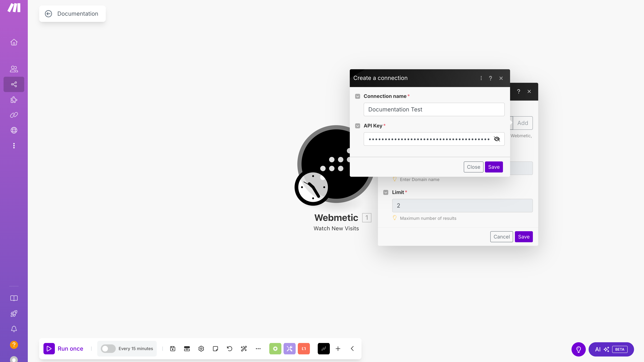The width and height of the screenshot is (644, 362).
Task: Collapse toolbar with left chevron
Action: click(x=352, y=348)
